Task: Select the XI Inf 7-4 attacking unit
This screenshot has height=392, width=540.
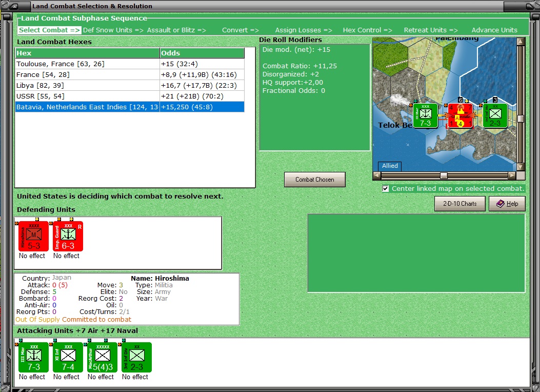Action: 68,357
